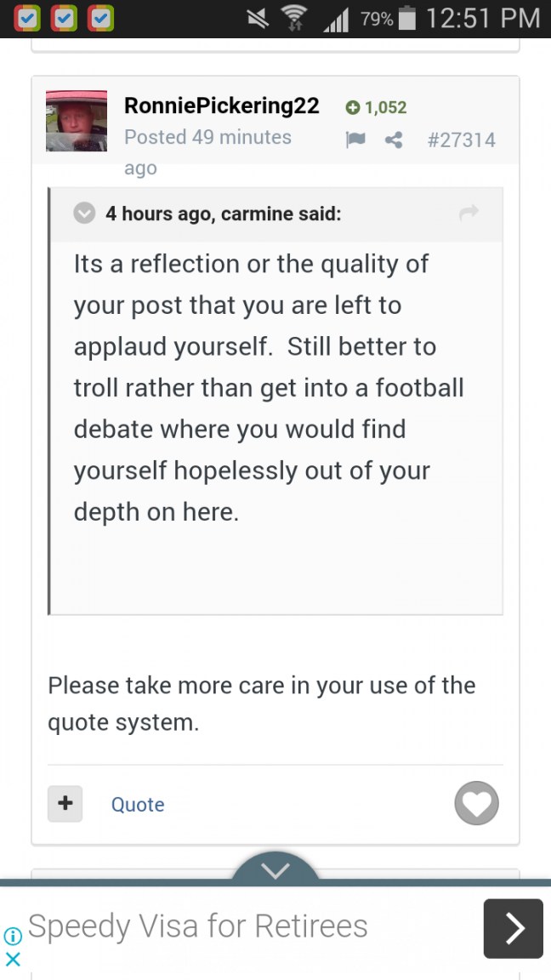Open post permalink #27314
Image resolution: width=551 pixels, height=980 pixels.
coord(461,140)
